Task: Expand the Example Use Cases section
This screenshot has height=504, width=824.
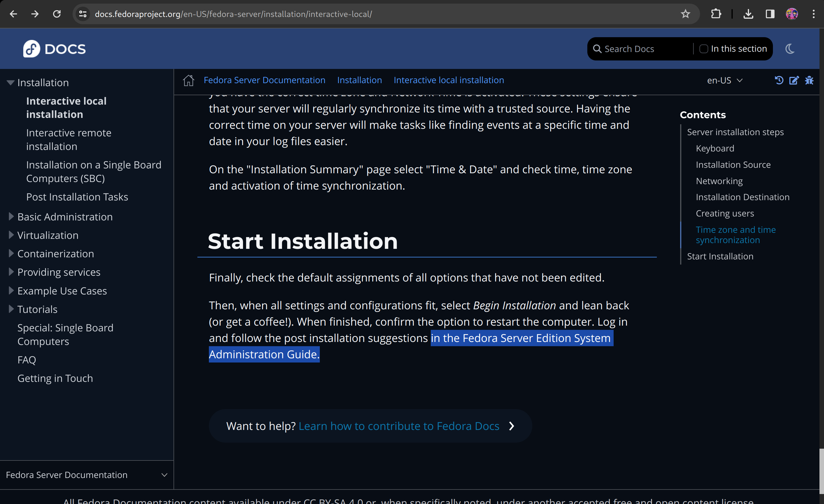Action: tap(11, 291)
